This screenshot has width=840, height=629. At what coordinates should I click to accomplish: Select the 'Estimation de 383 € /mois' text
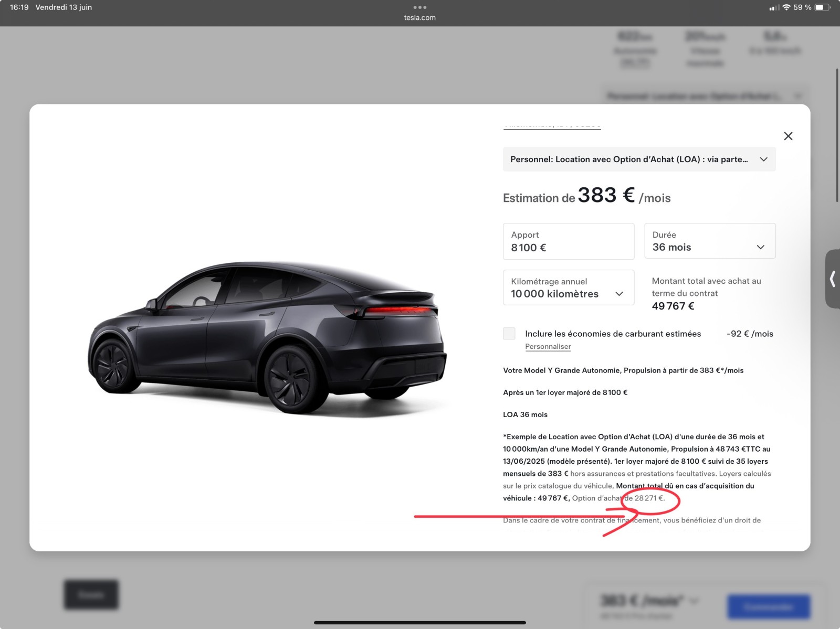tap(586, 196)
